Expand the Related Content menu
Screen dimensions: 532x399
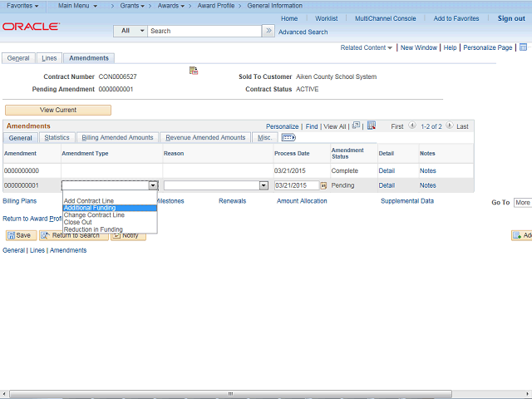[x=366, y=48]
